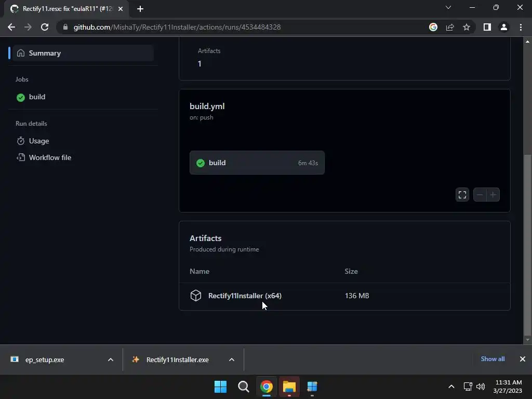
Task: Open the Windows Start menu
Action: (220, 387)
